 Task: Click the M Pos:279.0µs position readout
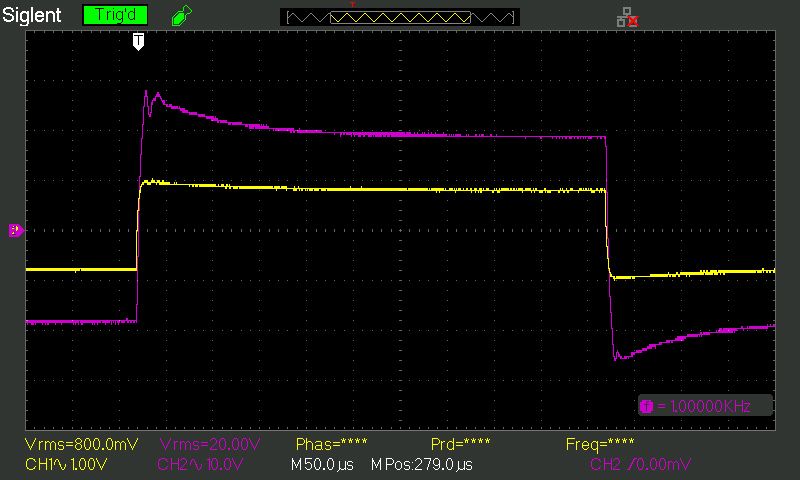point(422,465)
